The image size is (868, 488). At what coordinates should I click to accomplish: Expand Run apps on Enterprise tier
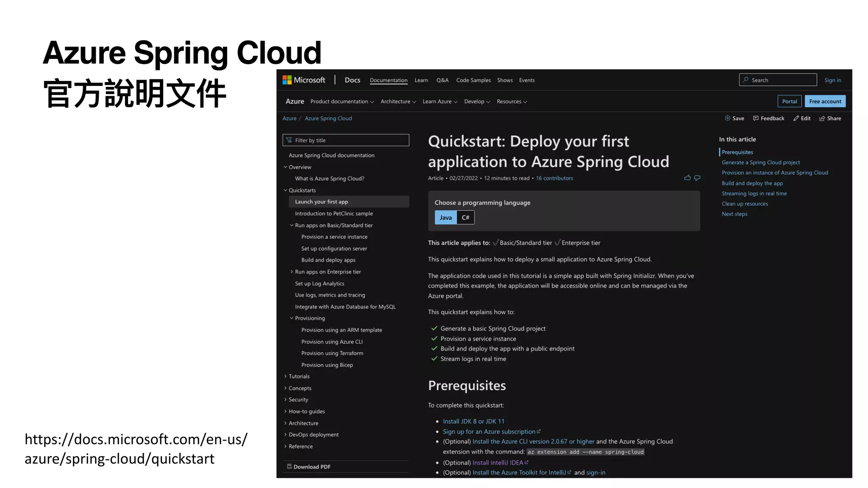pyautogui.click(x=292, y=272)
